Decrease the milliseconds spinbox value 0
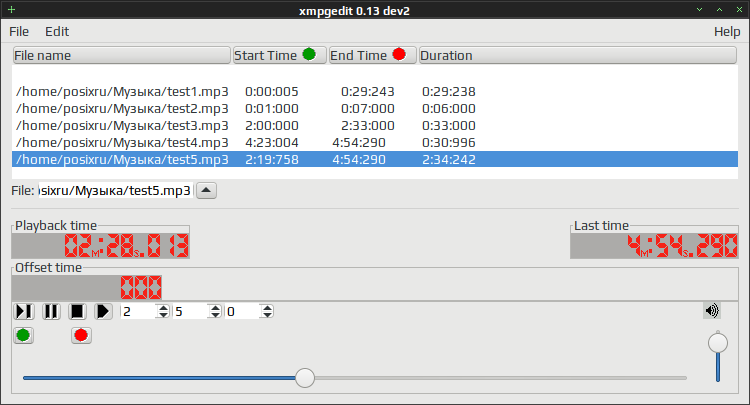Image resolution: width=750 pixels, height=405 pixels. 267,315
